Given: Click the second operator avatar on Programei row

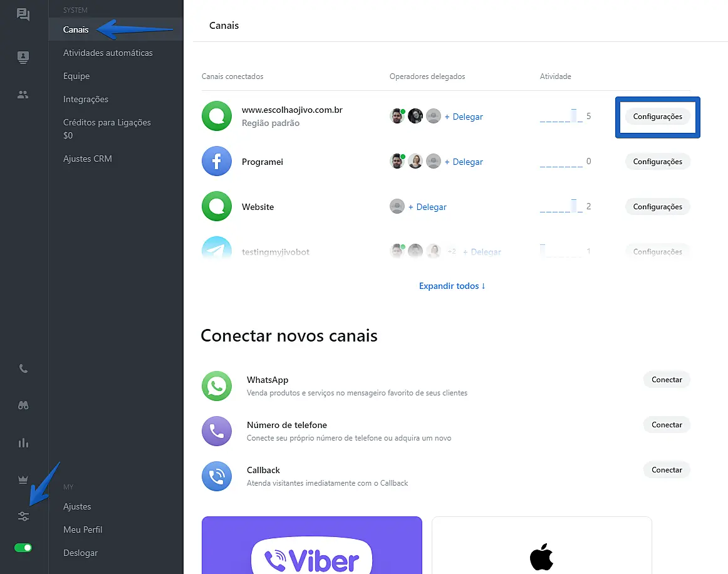Looking at the screenshot, I should point(415,161).
